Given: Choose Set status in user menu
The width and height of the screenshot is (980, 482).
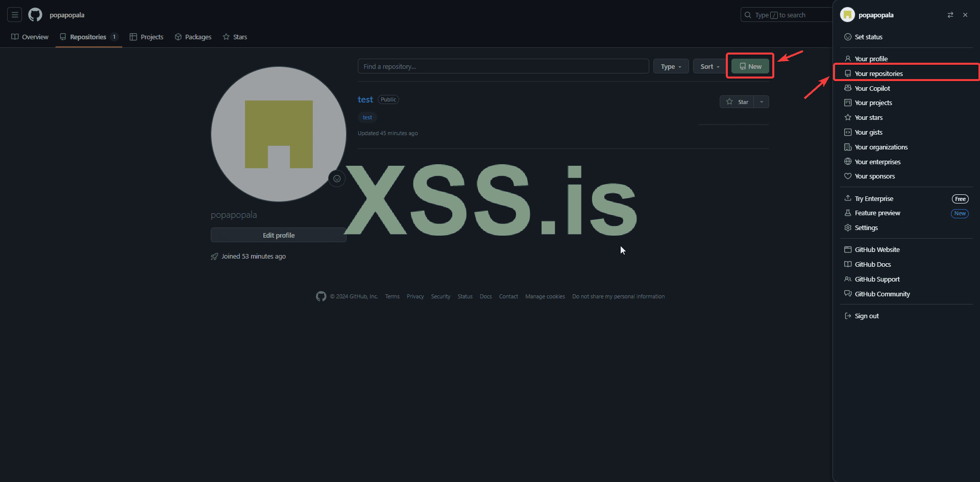Looking at the screenshot, I should (x=906, y=37).
